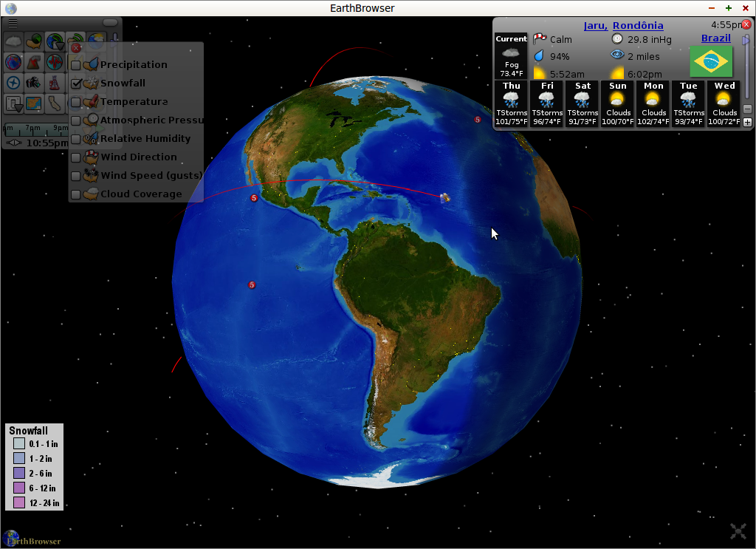Click the plus button on weather panel
The width and height of the screenshot is (756, 549).
747,122
